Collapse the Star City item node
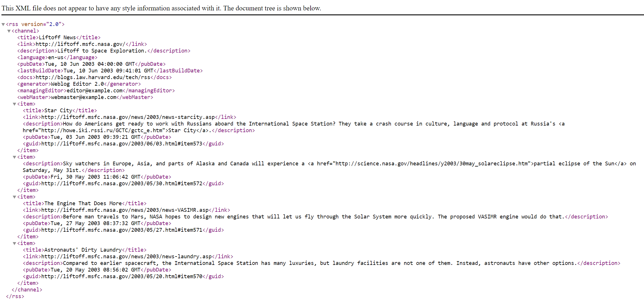Screen dimensions: 644x303 (14, 104)
